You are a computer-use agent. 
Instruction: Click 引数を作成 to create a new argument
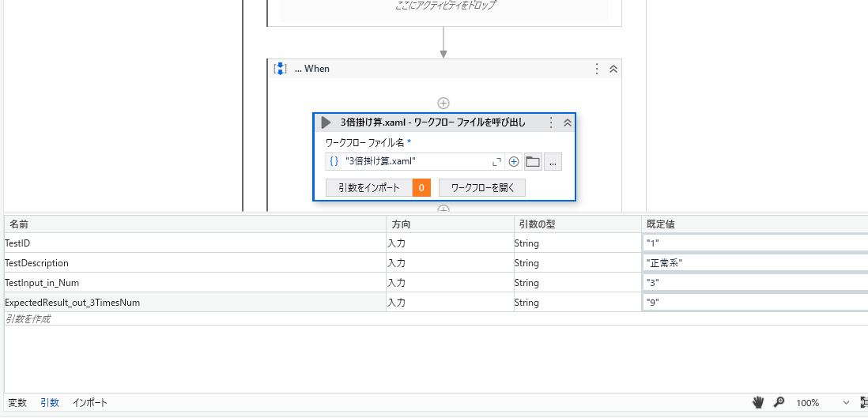click(x=28, y=319)
